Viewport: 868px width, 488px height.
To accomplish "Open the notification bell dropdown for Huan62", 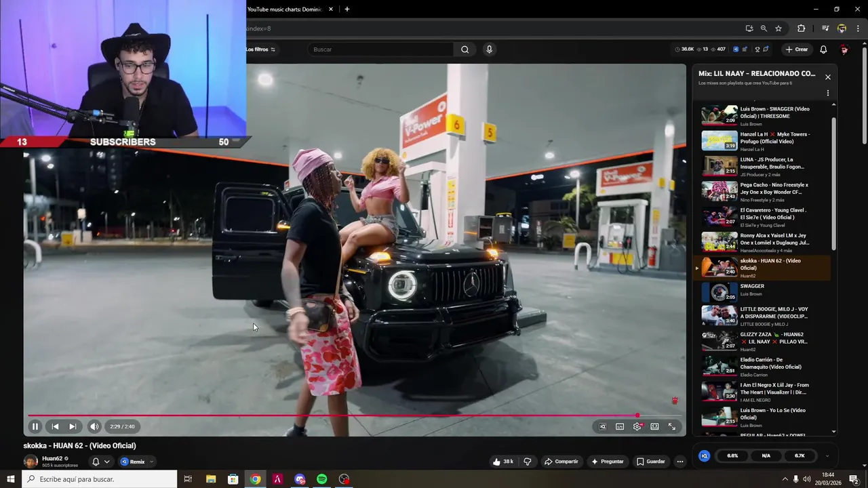I will 100,462.
